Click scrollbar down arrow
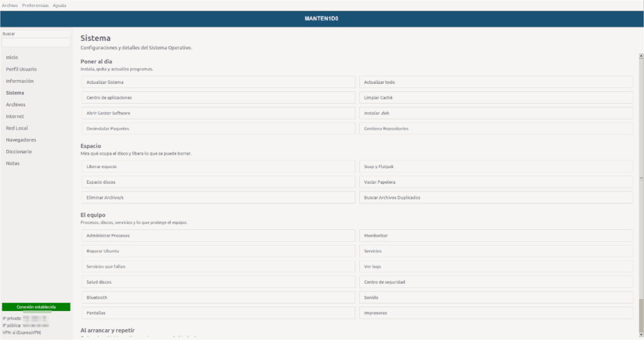 641,336
